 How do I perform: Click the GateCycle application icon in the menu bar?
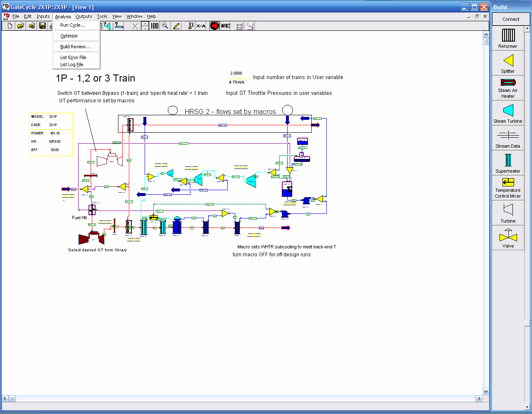[6, 16]
